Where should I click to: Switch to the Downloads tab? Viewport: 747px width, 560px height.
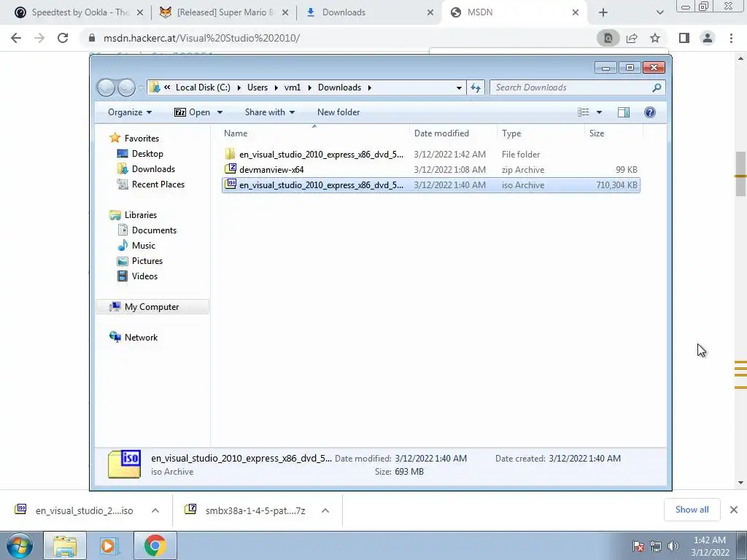coord(370,12)
